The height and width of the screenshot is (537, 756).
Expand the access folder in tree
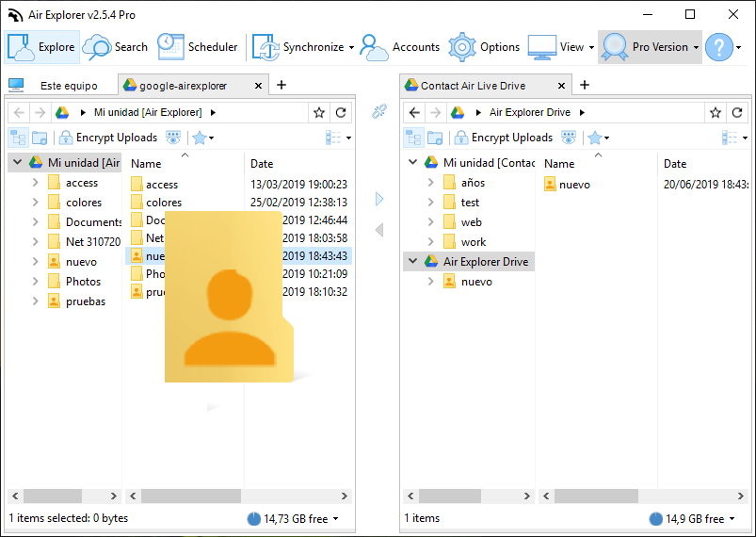35,183
